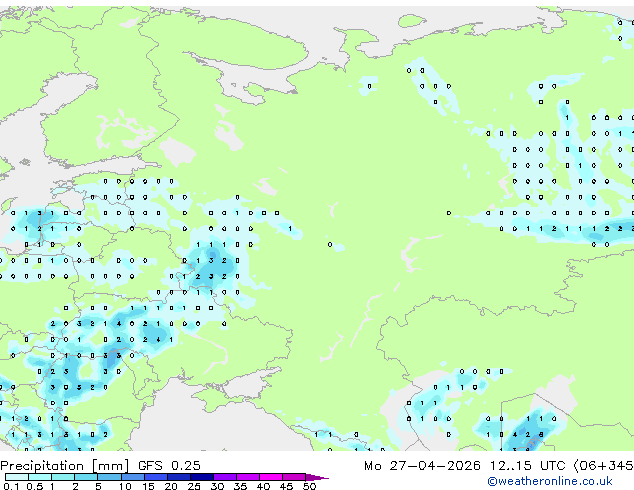Image resolution: width=634 pixels, height=490 pixels.
Task: Click legend label '0.1'
Action: 11,486
